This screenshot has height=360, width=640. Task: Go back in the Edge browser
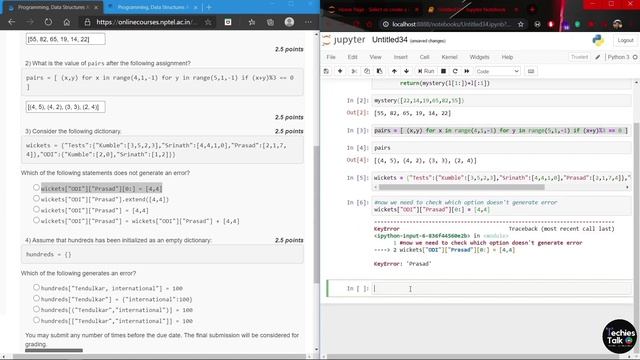tap(11, 22)
